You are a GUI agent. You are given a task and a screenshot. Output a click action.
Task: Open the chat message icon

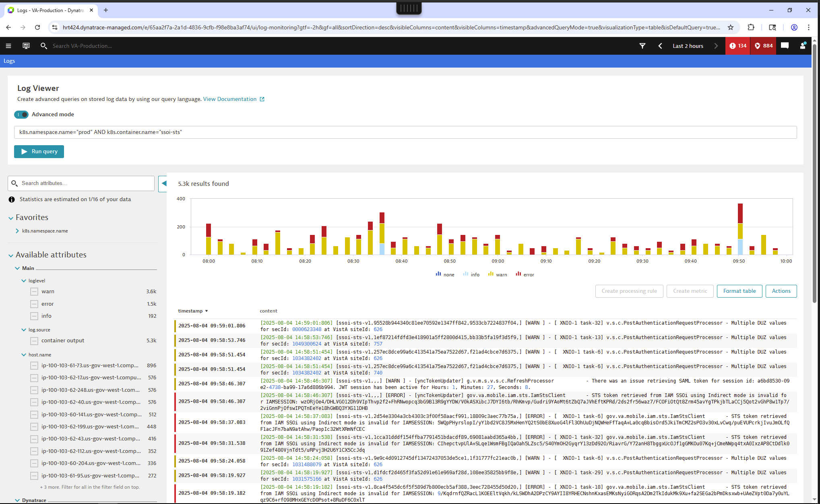tap(785, 46)
